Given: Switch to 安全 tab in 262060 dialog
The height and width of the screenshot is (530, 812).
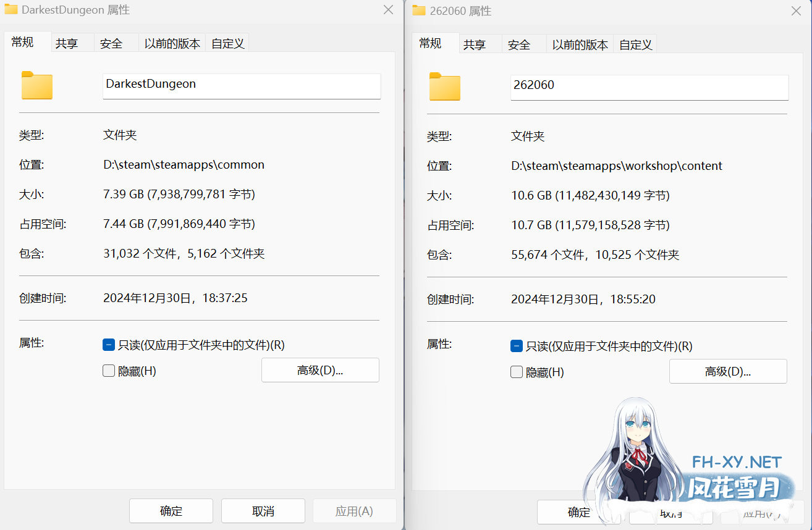Looking at the screenshot, I should click(x=519, y=44).
